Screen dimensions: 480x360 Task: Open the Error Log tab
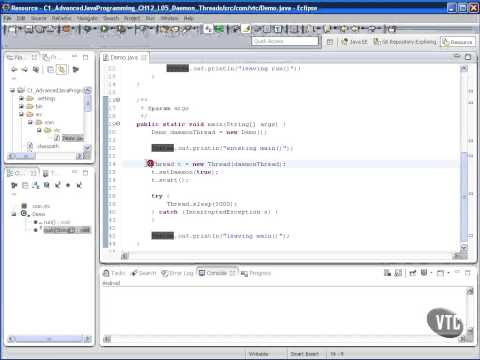tap(177, 273)
